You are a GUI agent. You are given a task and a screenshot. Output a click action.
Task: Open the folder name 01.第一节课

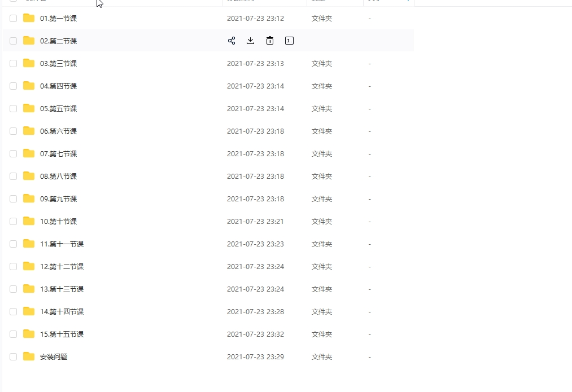58,19
